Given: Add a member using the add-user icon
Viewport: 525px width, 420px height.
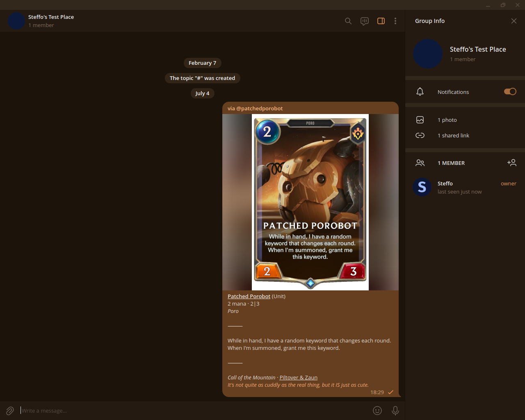Looking at the screenshot, I should click(x=512, y=163).
